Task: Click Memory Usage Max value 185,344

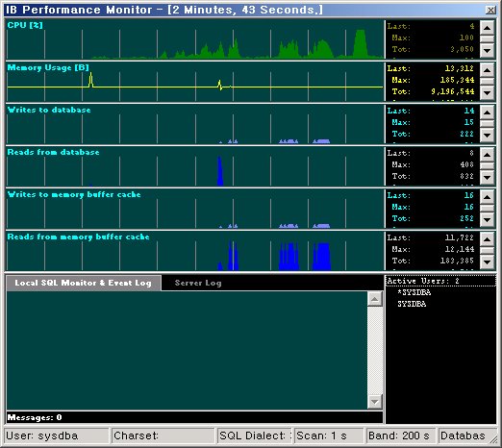Action: pos(457,80)
